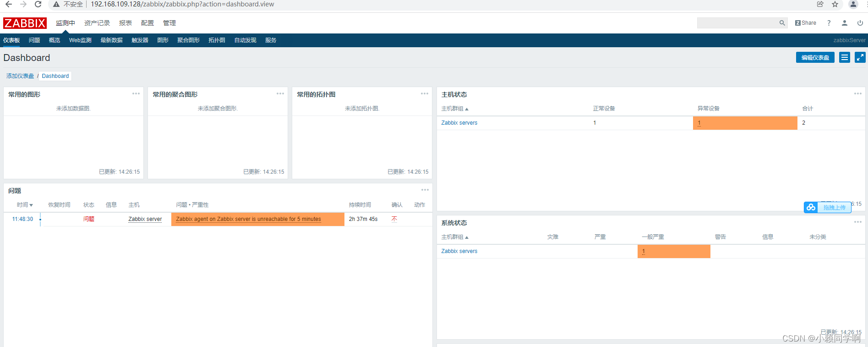Click 不 acknowledge link
Viewport: 868px width, 347px height.
(x=394, y=219)
